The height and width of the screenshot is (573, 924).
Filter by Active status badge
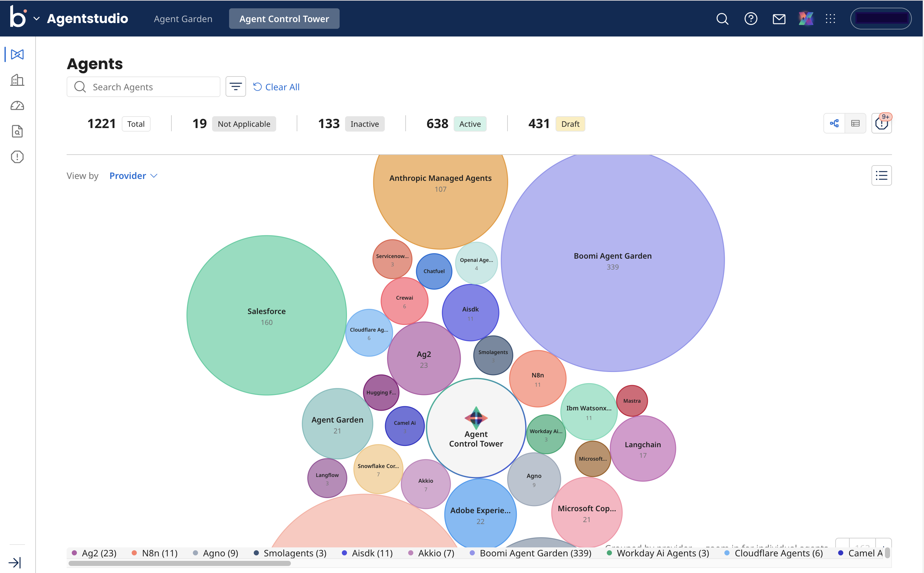(x=470, y=124)
